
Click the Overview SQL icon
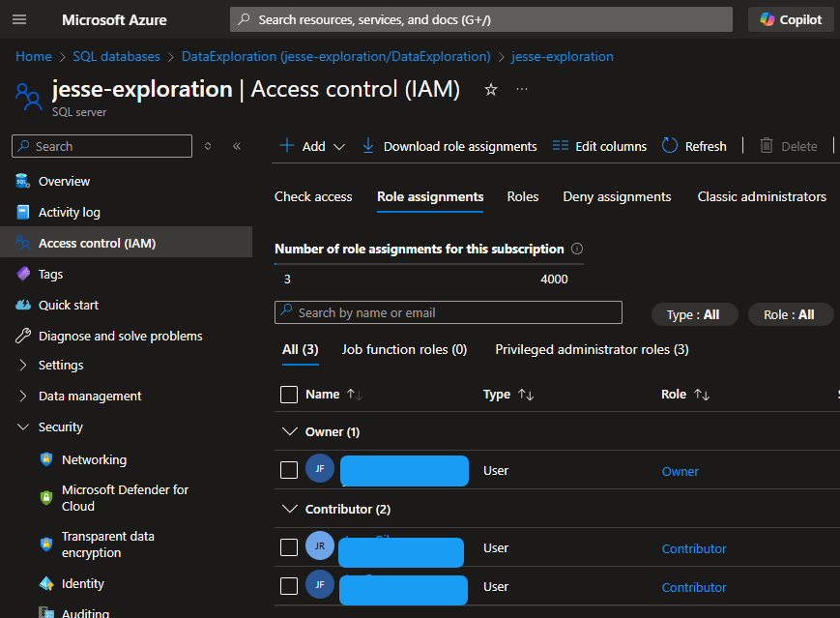(x=22, y=181)
